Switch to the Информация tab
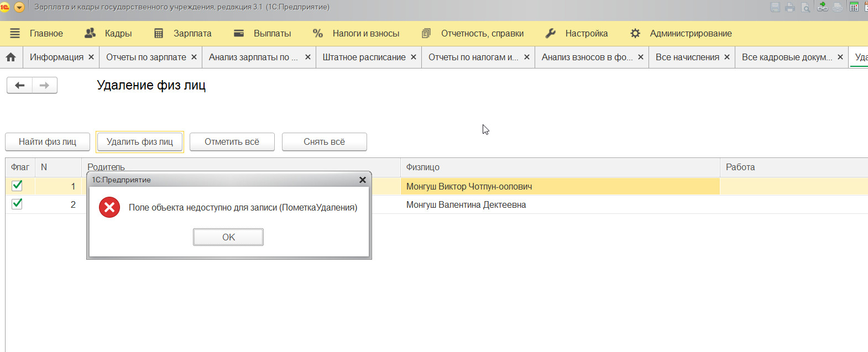The image size is (868, 352). (56, 57)
